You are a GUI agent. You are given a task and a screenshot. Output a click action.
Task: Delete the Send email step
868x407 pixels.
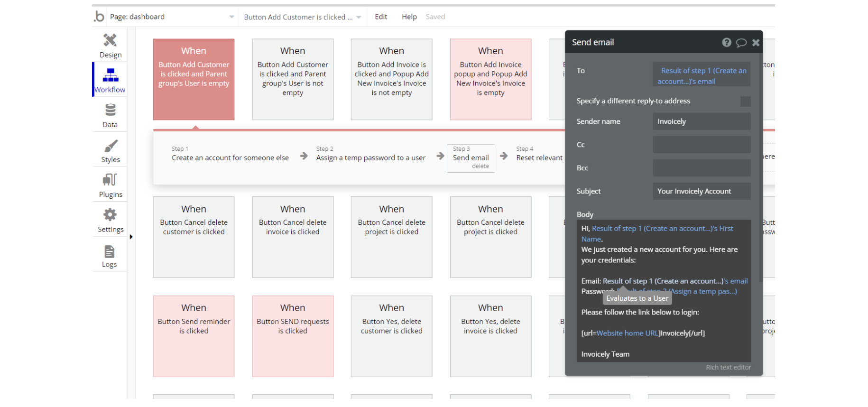coord(480,166)
